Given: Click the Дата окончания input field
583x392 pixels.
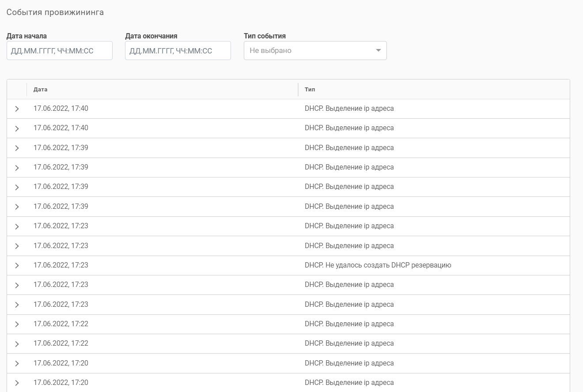Looking at the screenshot, I should pos(178,51).
